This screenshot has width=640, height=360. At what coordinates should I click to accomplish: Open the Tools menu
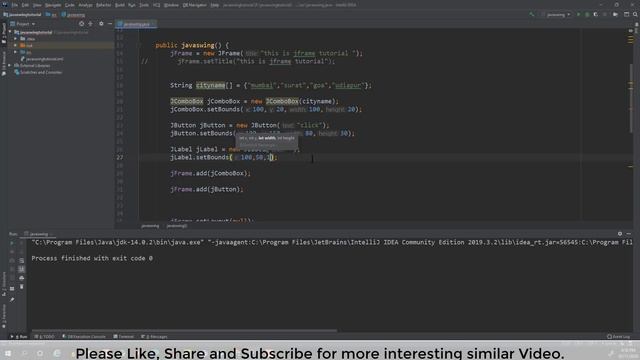click(144, 5)
